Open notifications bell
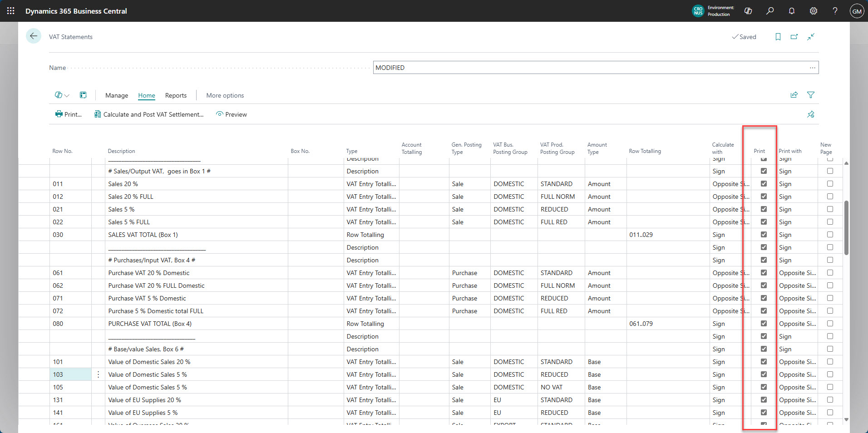Viewport: 868px width, 433px height. [792, 11]
